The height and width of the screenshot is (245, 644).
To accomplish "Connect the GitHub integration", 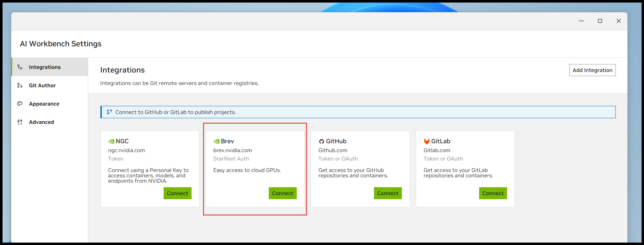I will [388, 193].
